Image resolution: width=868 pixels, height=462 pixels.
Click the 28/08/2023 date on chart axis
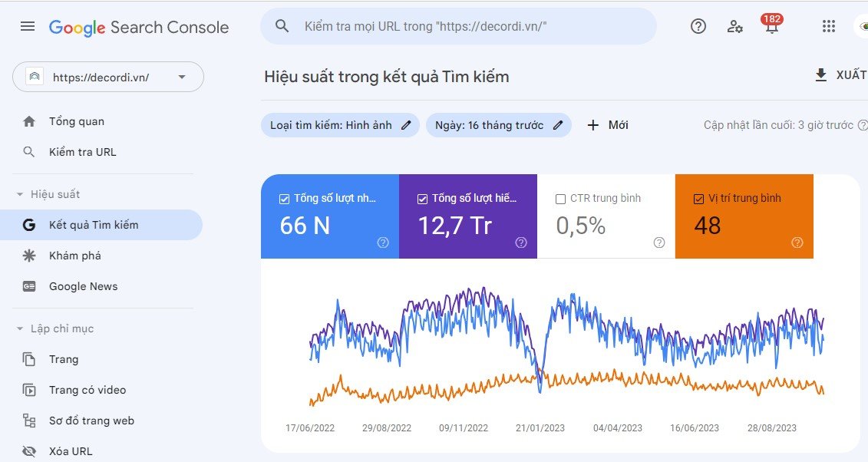click(x=771, y=427)
